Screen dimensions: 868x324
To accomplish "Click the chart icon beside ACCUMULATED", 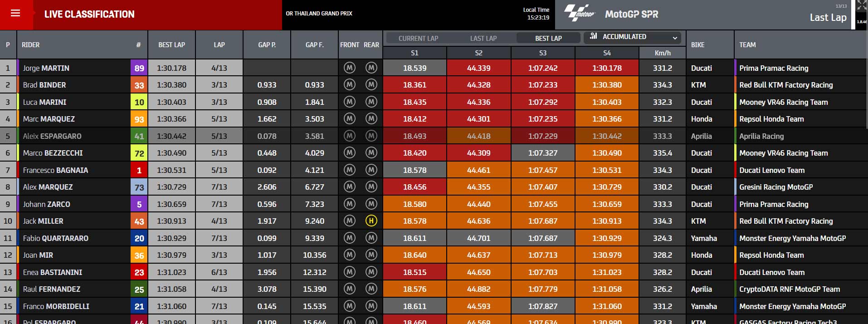I will click(x=593, y=36).
